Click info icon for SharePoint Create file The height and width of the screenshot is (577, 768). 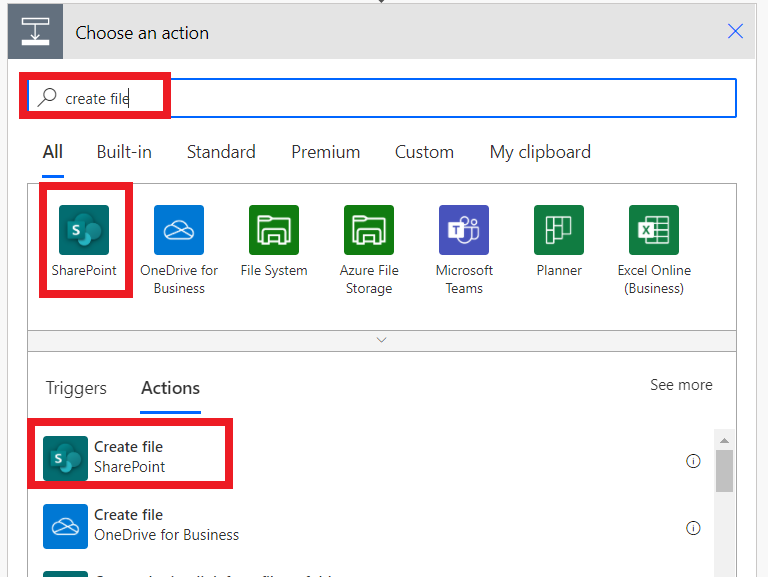(x=693, y=461)
